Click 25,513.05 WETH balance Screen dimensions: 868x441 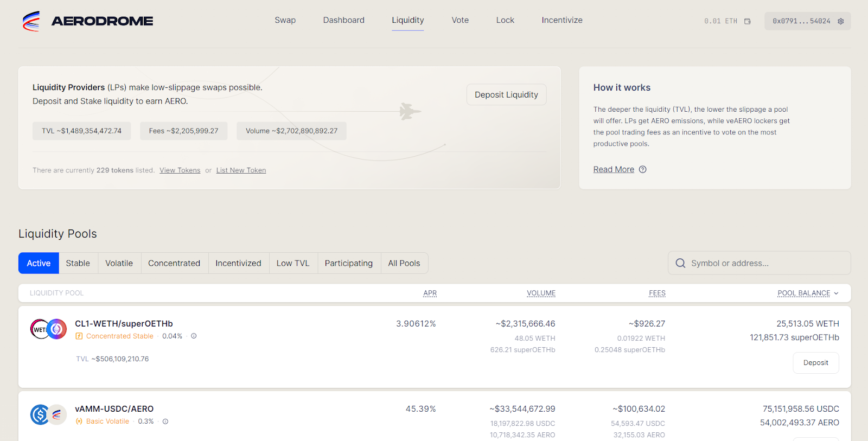[808, 324]
